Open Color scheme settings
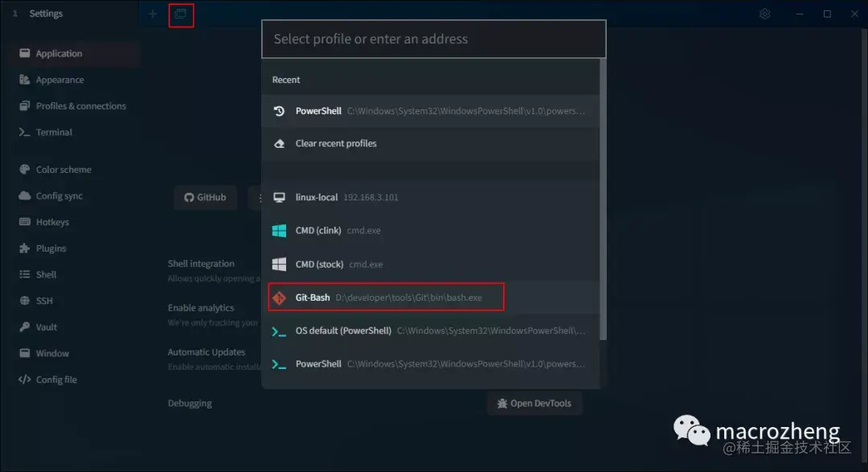Viewport: 868px width, 472px height. click(62, 169)
